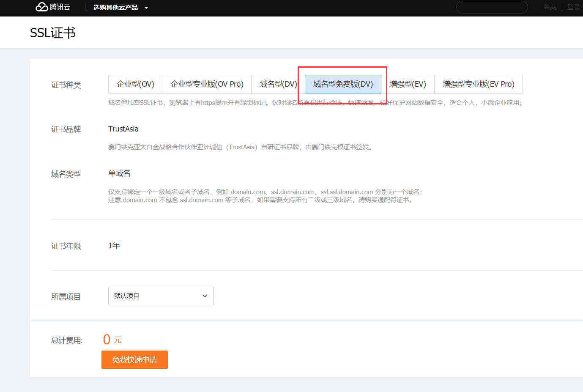This screenshot has width=583, height=392.
Task: Select 增强型专业版(EV Pro) certificate type
Action: pos(478,84)
